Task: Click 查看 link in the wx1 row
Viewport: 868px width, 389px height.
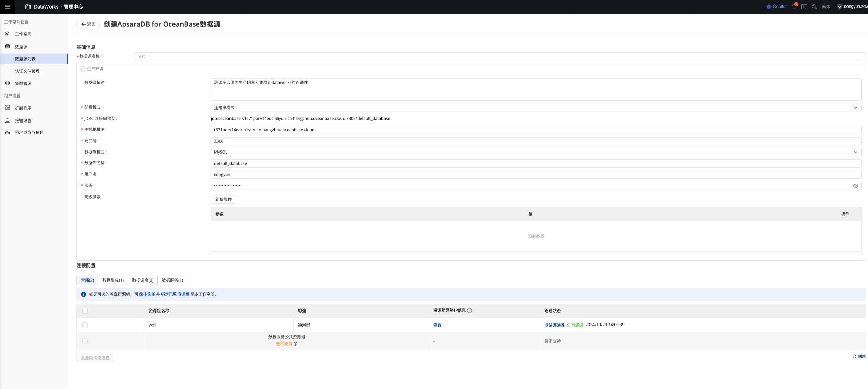Action: (x=437, y=325)
